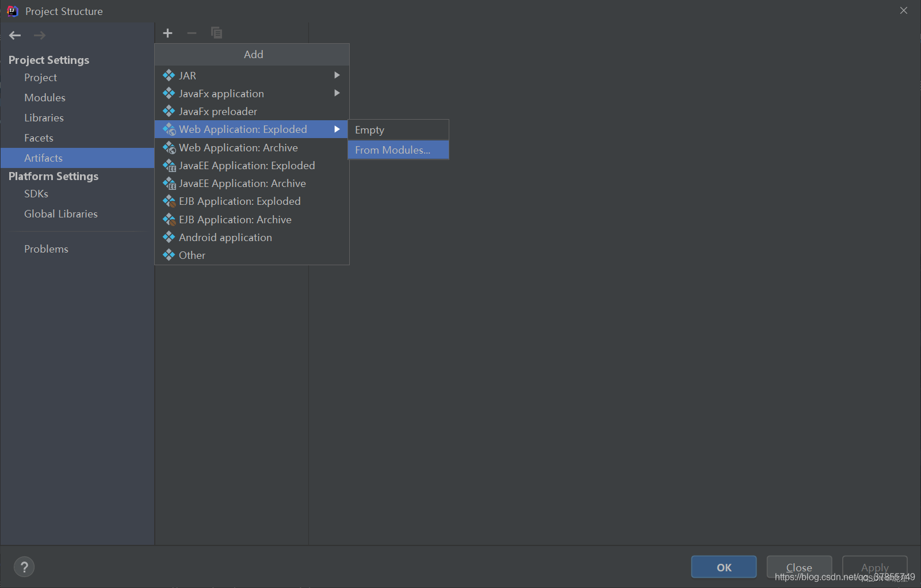Image resolution: width=921 pixels, height=588 pixels.
Task: Select Web Application: Exploded entry
Action: [x=252, y=129]
